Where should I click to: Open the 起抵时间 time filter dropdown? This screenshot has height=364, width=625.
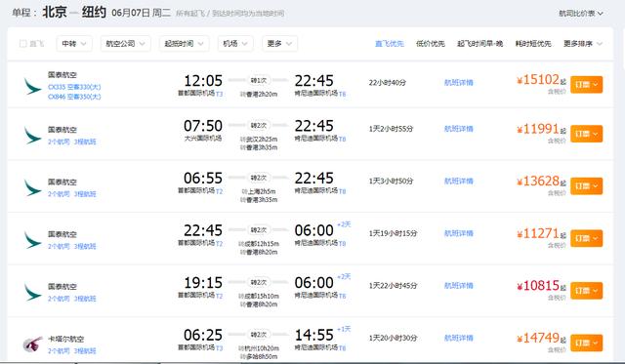[185, 43]
